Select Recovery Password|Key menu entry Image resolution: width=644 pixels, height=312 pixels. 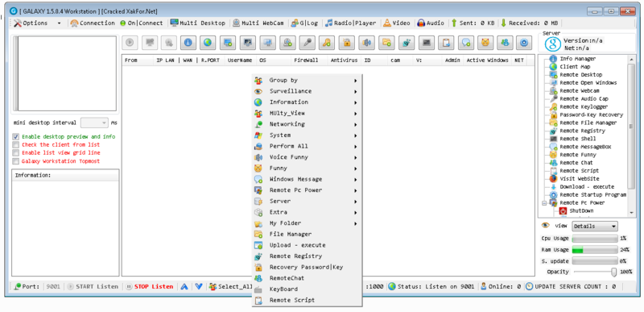point(307,267)
